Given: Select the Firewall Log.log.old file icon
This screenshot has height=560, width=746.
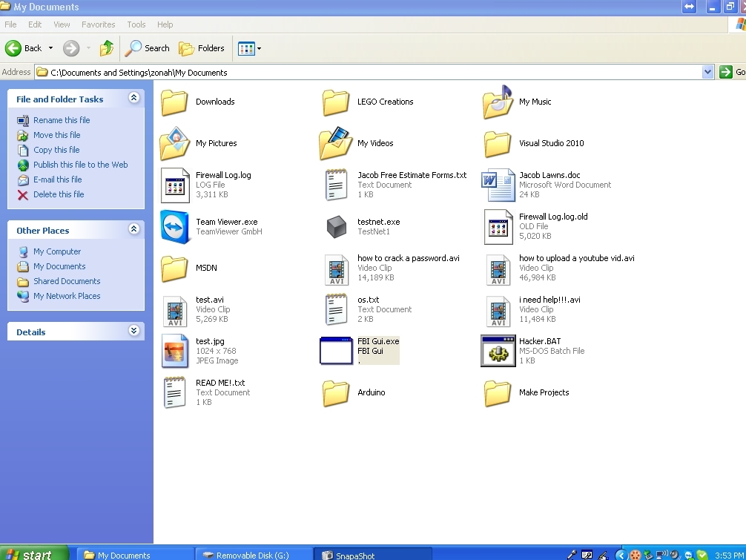Looking at the screenshot, I should [x=498, y=227].
